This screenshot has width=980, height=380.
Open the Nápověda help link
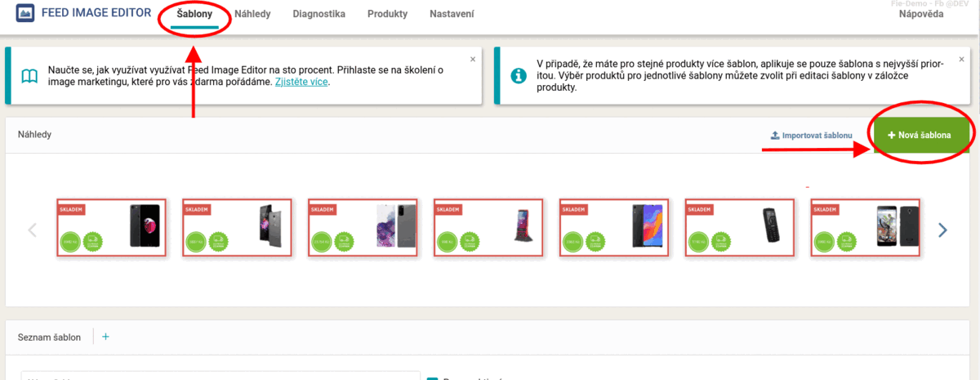pyautogui.click(x=921, y=15)
